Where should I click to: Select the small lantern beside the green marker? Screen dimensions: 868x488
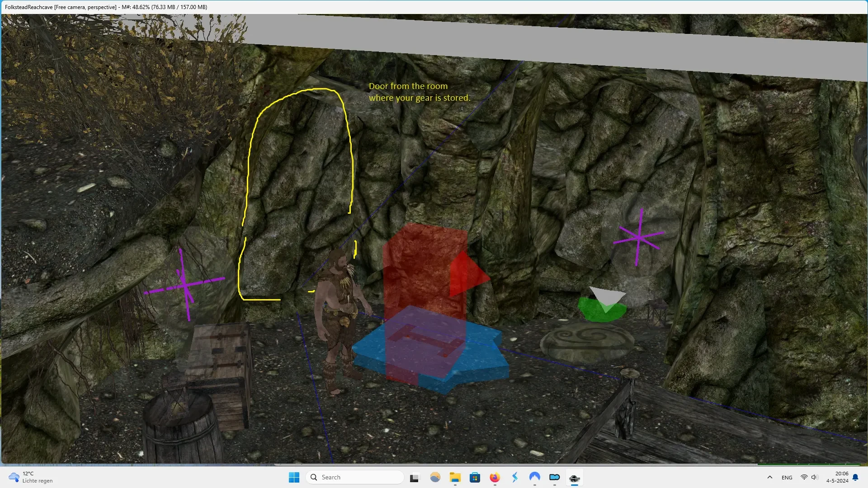[x=657, y=312]
